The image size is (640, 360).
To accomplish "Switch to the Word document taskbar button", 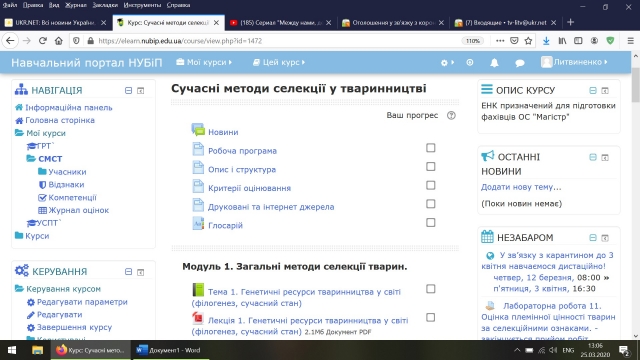I will tap(171, 350).
